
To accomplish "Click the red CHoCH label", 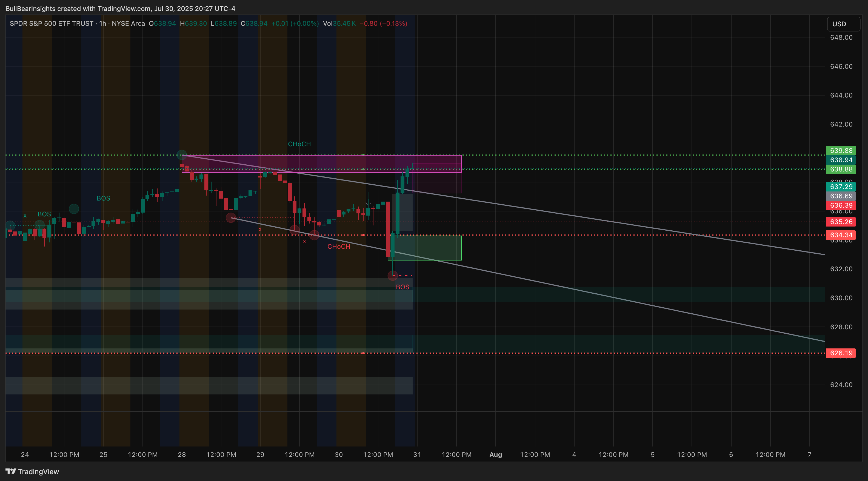I will 339,247.
